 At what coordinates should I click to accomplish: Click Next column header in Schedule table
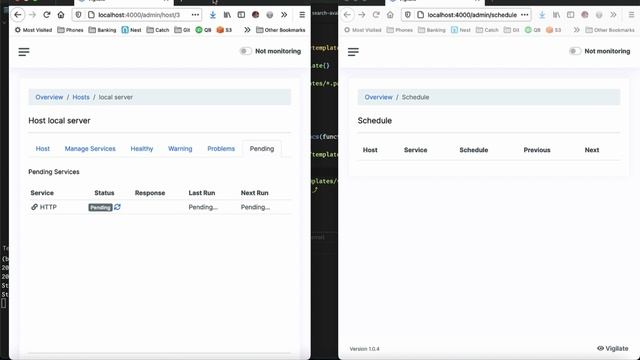(591, 150)
